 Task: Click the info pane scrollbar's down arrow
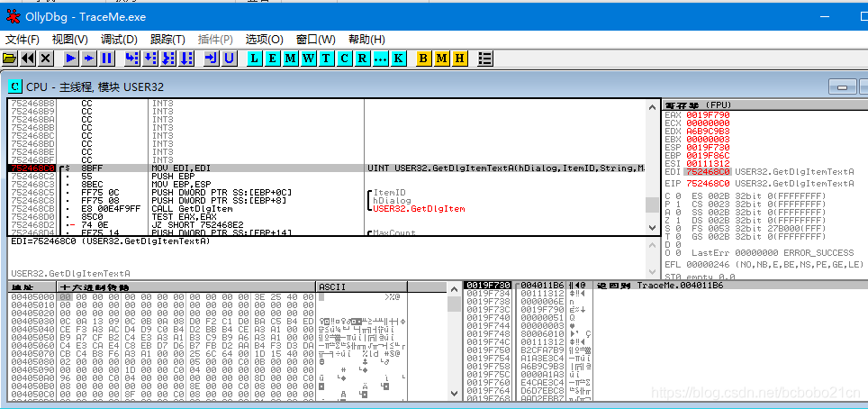click(x=652, y=272)
